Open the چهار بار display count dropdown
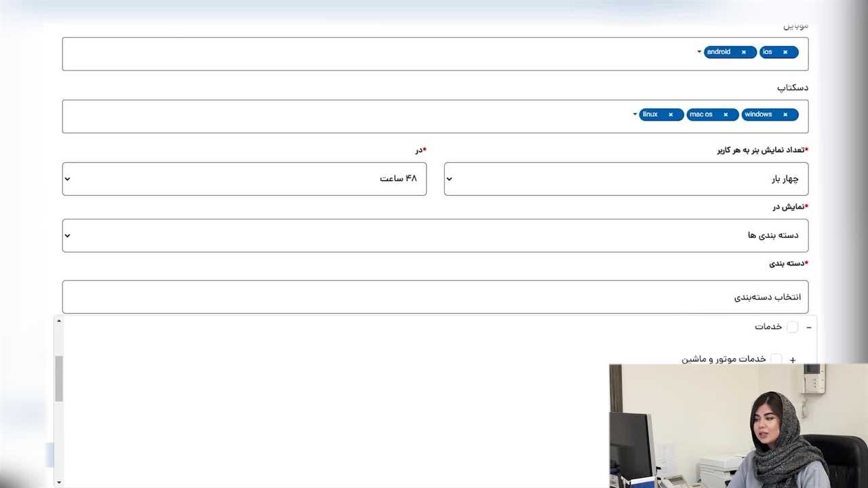Viewport: 868px width, 488px height. tap(625, 179)
